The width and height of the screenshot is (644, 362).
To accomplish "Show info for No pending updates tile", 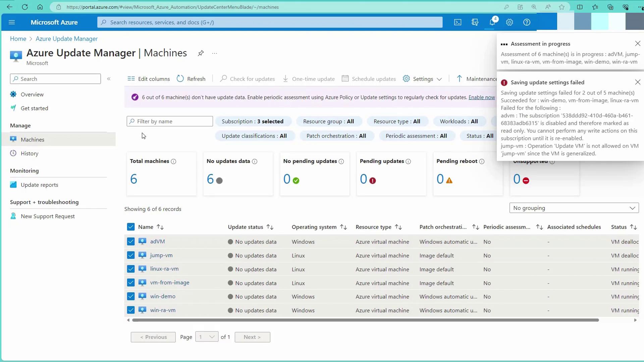I will pos(341,162).
